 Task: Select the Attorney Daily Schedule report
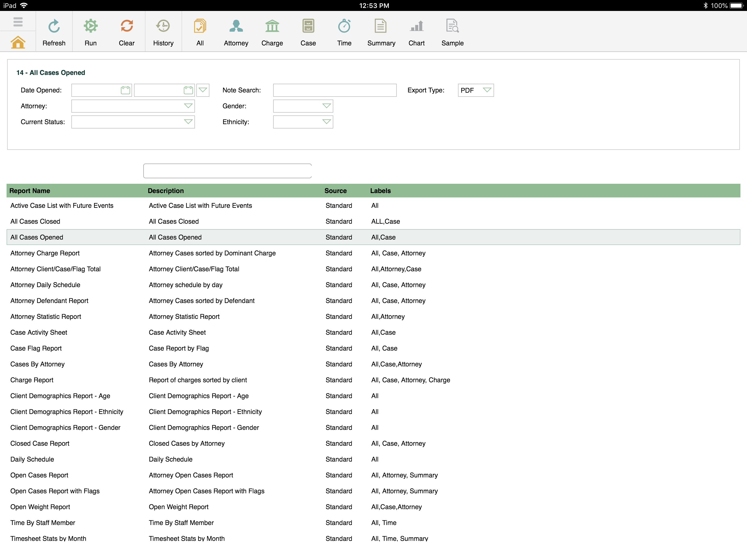click(x=373, y=285)
